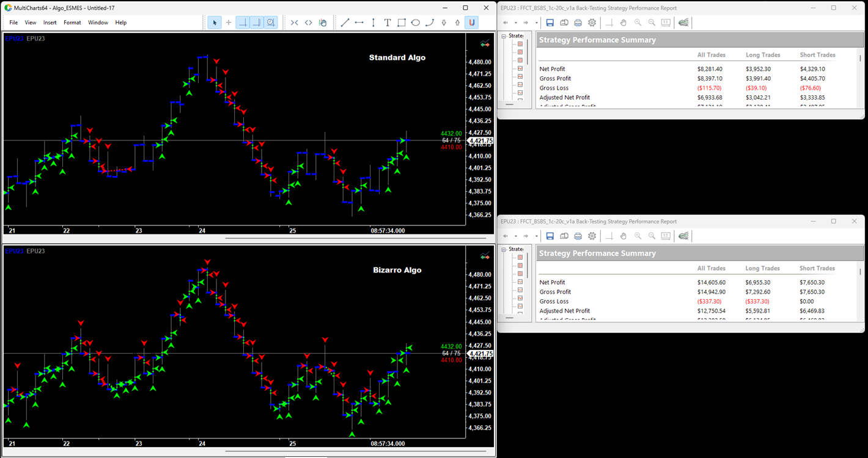The width and height of the screenshot is (868, 458).
Task: Open the Help menu
Action: tap(121, 23)
